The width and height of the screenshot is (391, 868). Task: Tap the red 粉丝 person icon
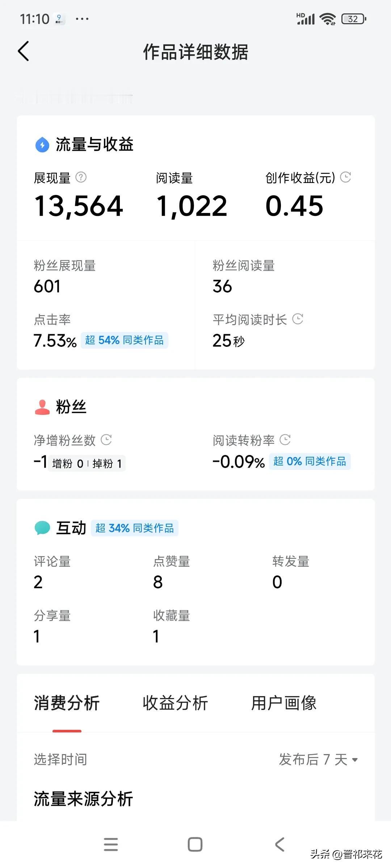42,407
